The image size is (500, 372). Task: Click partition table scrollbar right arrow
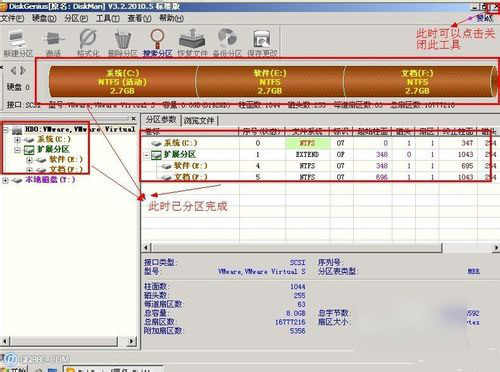[x=496, y=248]
